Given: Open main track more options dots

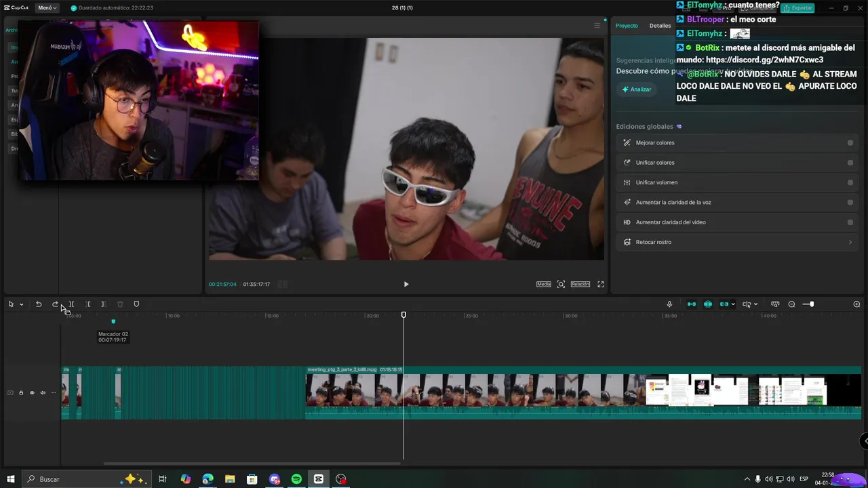Looking at the screenshot, I should tap(54, 392).
